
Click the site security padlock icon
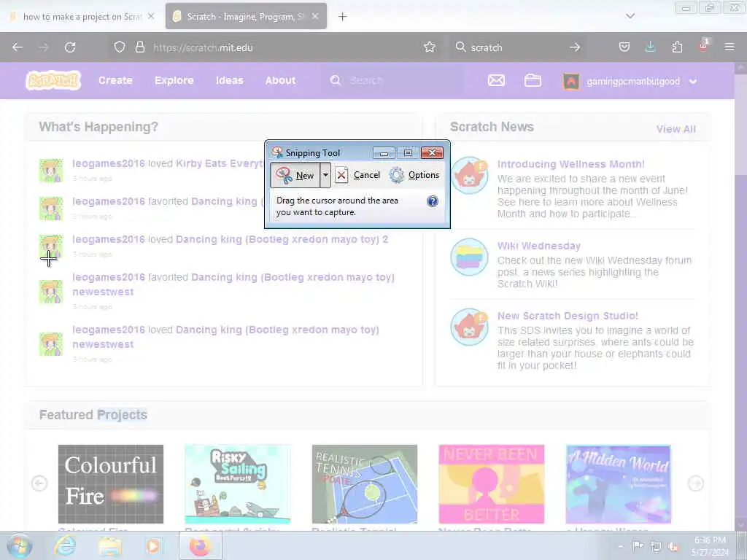pyautogui.click(x=139, y=47)
